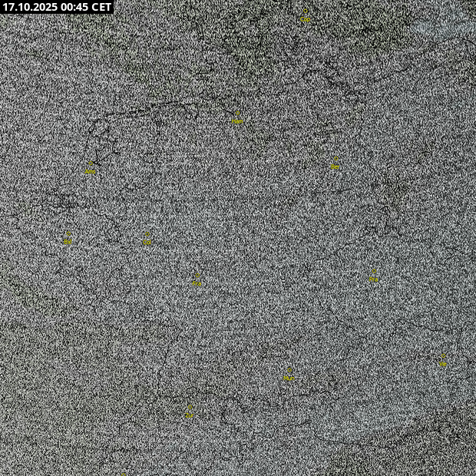476x476 pixels.
Task: Click the Zurich city marker circle
Action: click(190, 407)
